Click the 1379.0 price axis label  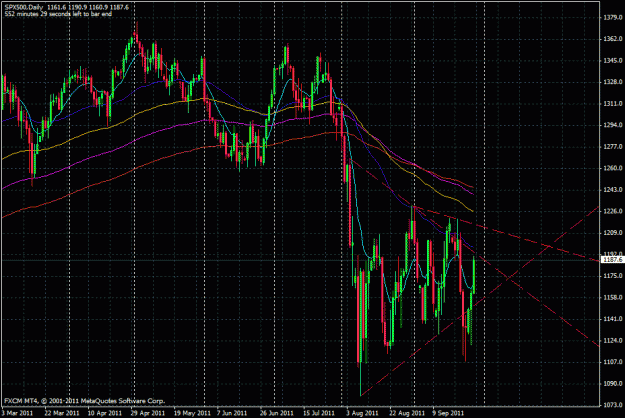pyautogui.click(x=613, y=18)
